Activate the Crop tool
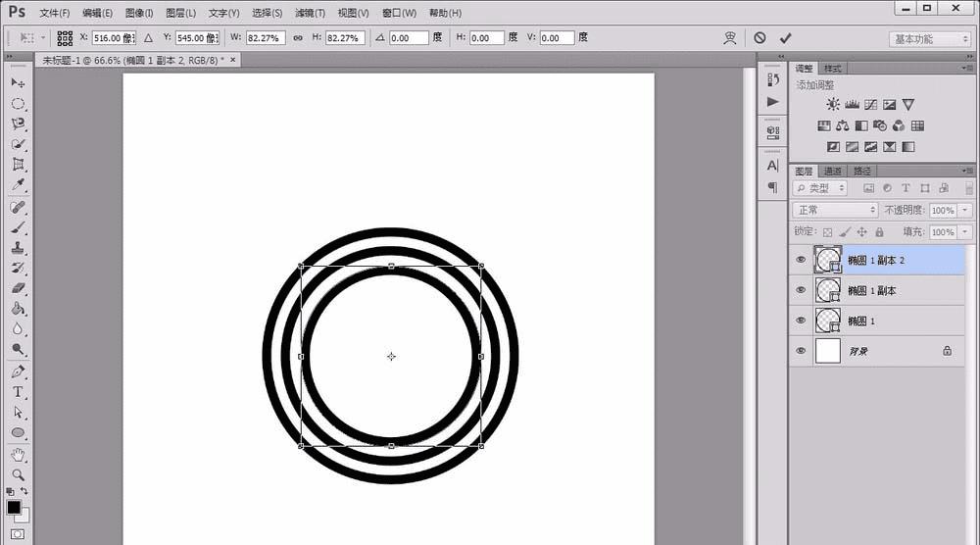This screenshot has width=980, height=545. pyautogui.click(x=18, y=165)
